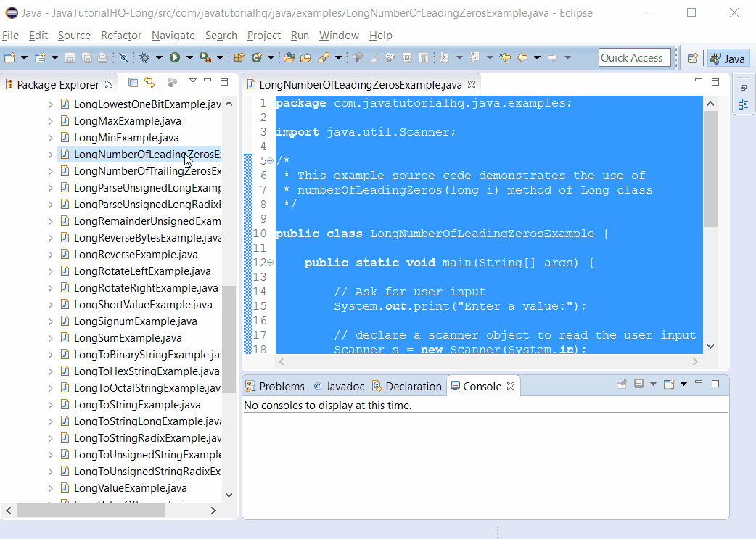Image resolution: width=756 pixels, height=539 pixels.
Task: Click the Back navigation arrow
Action: 522,58
